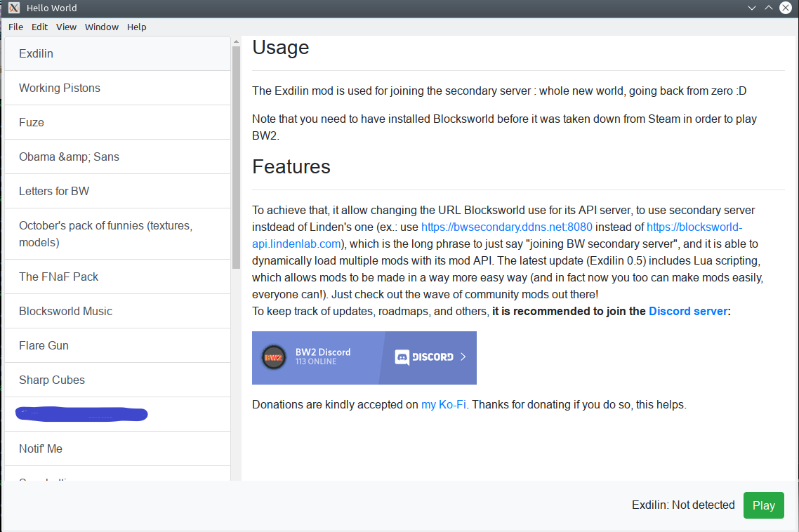Click the scrollbar up arrow
The height and width of the screenshot is (532, 799).
[x=236, y=41]
